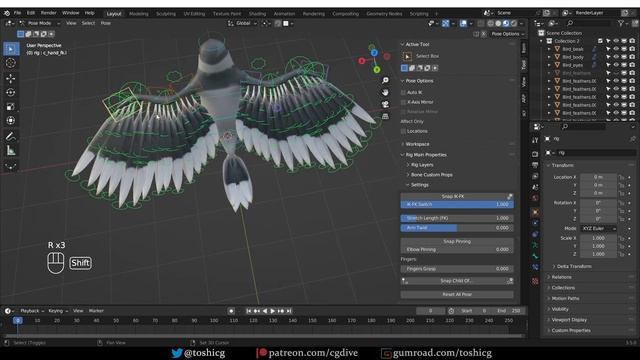Click the pan hand icon in viewport
This screenshot has width=640, height=360.
[385, 92]
